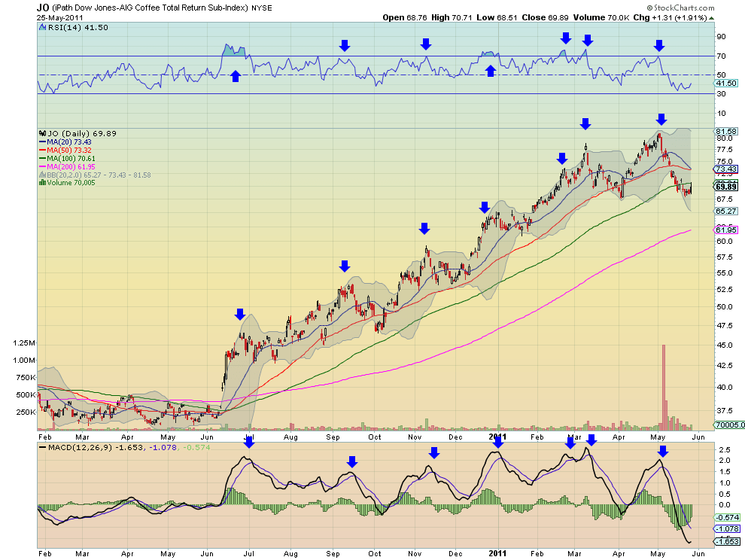Select the MA(200) 61.95 legend entry
Image resolution: width=745 pixels, height=560 pixels.
coord(68,167)
